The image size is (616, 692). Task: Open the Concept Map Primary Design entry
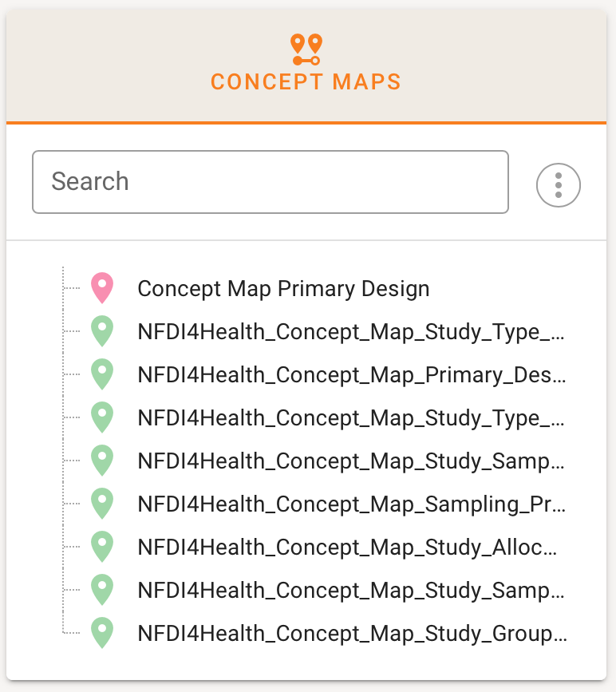[283, 288]
